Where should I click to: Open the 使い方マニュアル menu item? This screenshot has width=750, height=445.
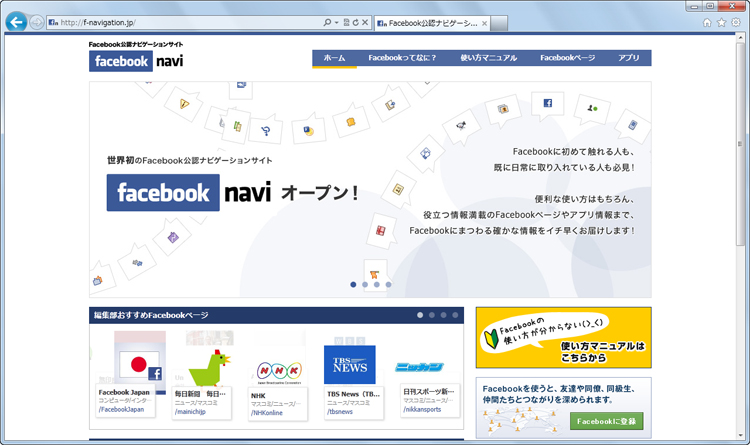click(488, 58)
